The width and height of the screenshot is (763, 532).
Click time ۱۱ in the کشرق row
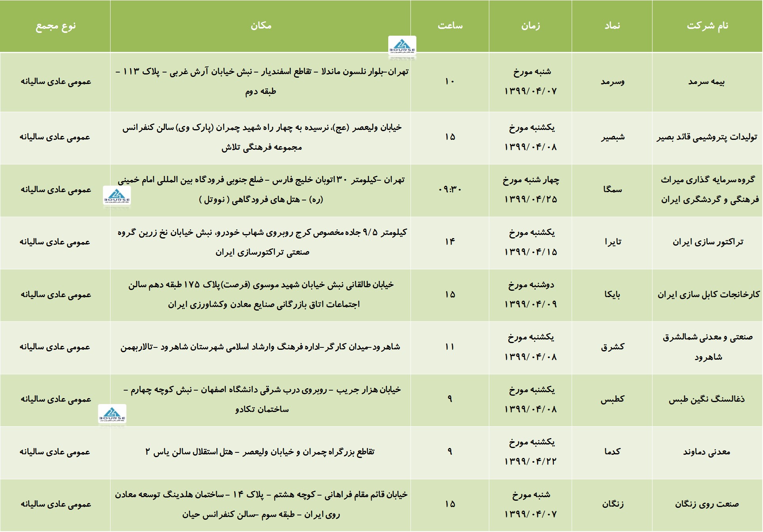click(450, 347)
